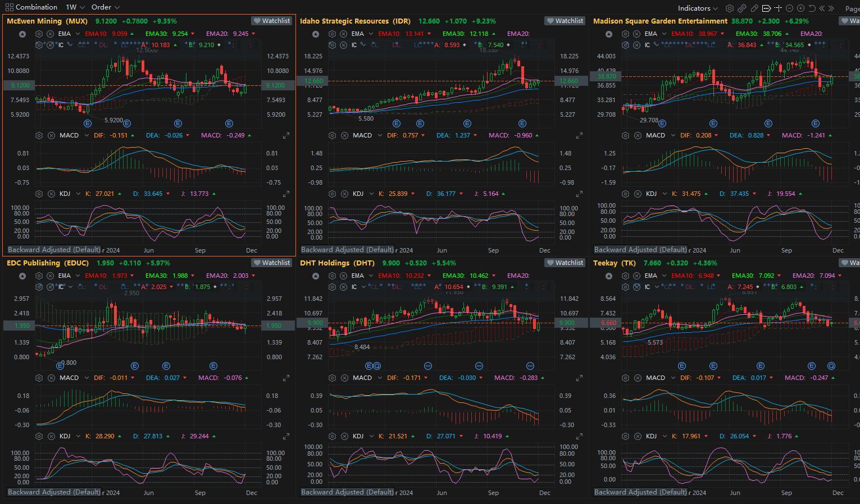Go back with double left chevrons

point(822,8)
